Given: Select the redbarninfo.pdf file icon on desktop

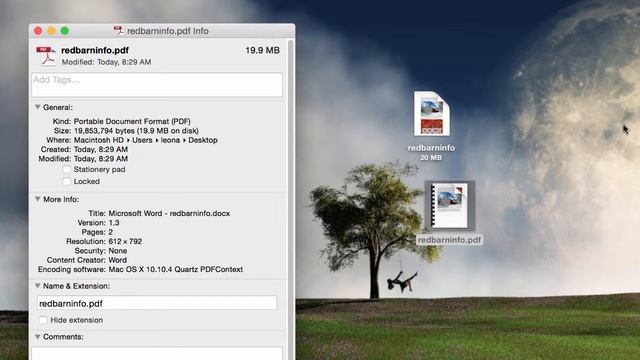Looking at the screenshot, I should click(x=450, y=205).
